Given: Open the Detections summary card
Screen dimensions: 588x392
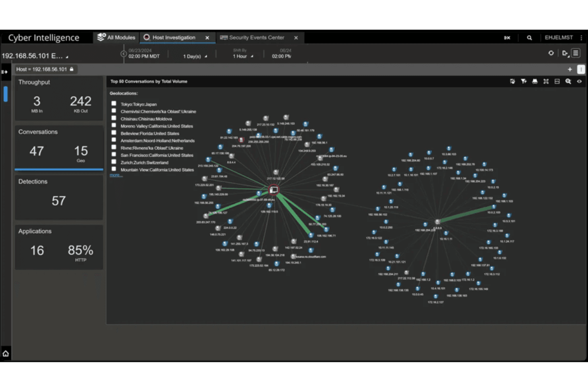Looking at the screenshot, I should point(59,197).
